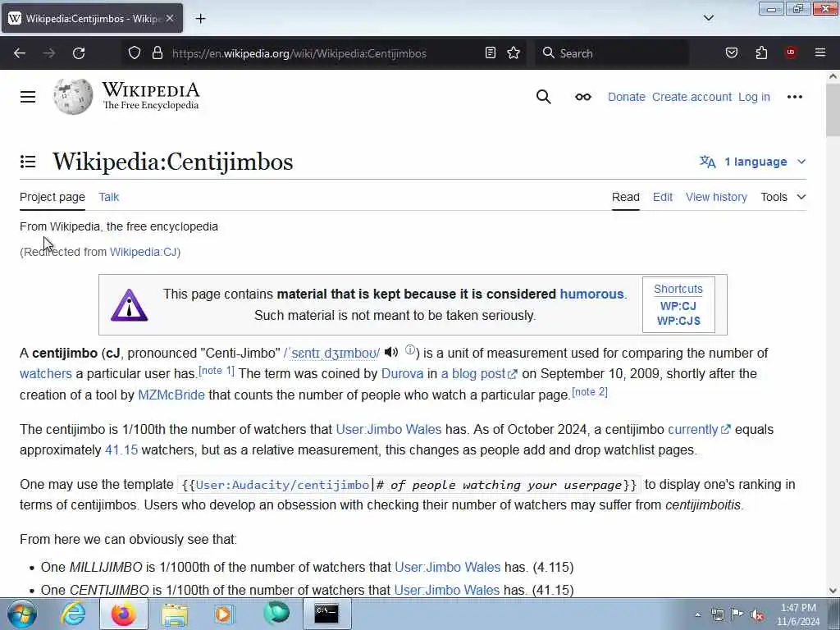This screenshot has width=840, height=630.
Task: Open User:Jimbo Wales link in MILLIJIMBO bullet
Action: coord(447,568)
